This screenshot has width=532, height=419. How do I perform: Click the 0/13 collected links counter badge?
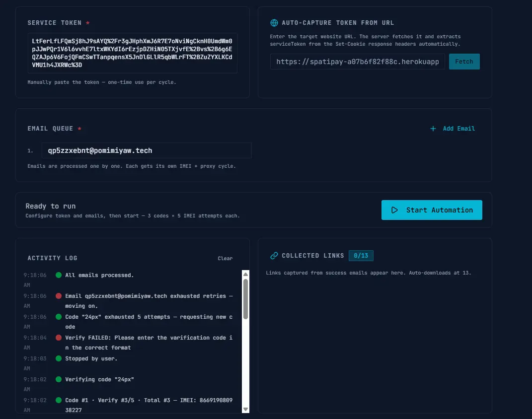tap(361, 256)
